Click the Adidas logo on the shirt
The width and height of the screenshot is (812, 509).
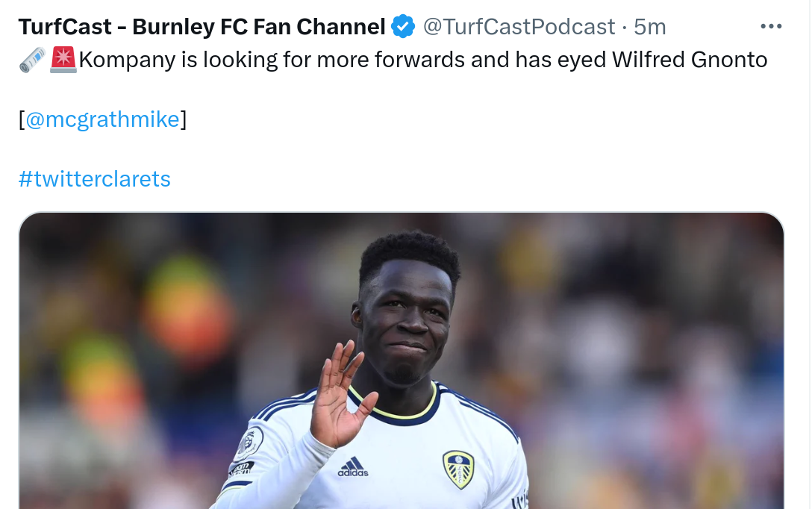click(353, 466)
